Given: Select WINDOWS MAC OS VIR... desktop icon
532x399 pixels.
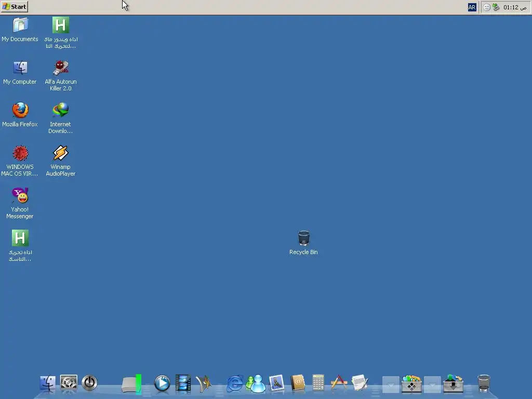Looking at the screenshot, I should [x=20, y=153].
